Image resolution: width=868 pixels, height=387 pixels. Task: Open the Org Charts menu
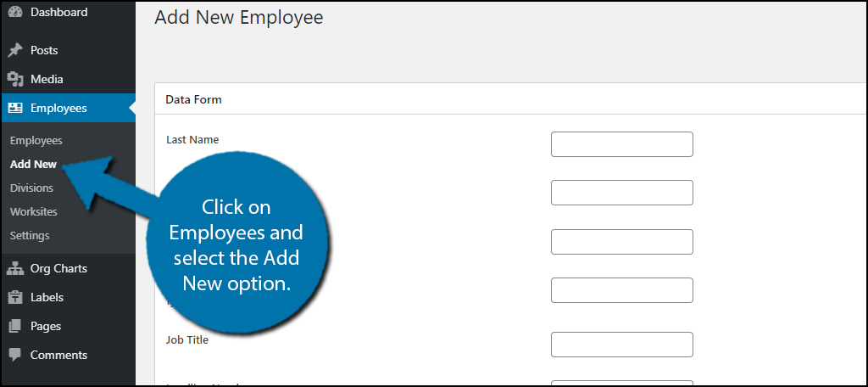point(58,268)
